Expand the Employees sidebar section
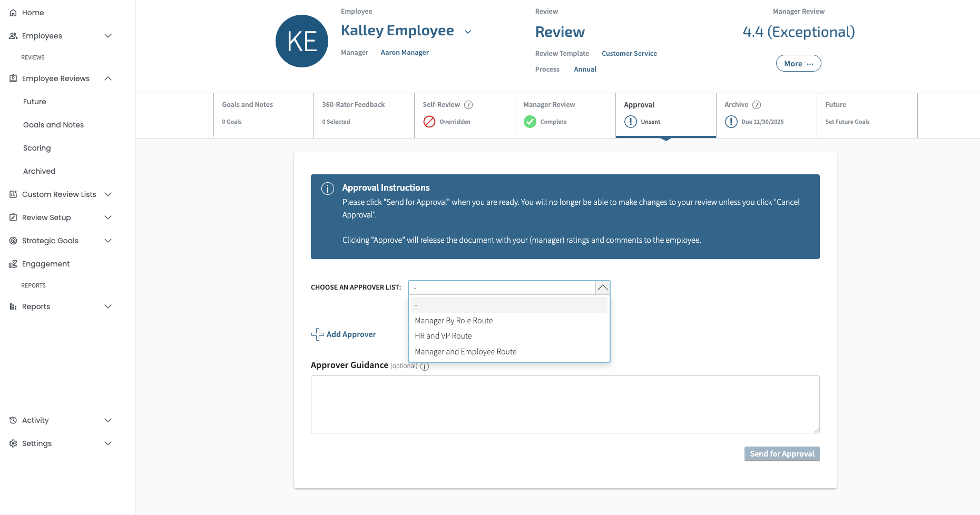 108,36
